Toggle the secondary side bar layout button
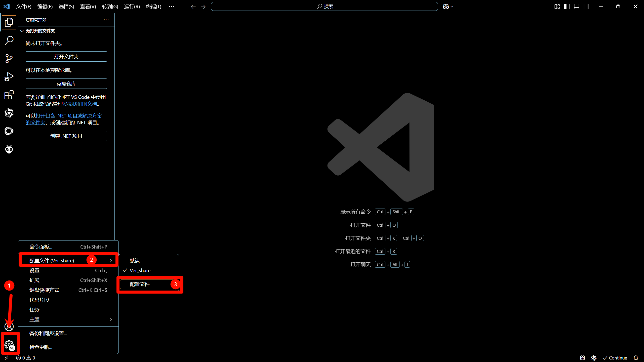 (x=586, y=7)
